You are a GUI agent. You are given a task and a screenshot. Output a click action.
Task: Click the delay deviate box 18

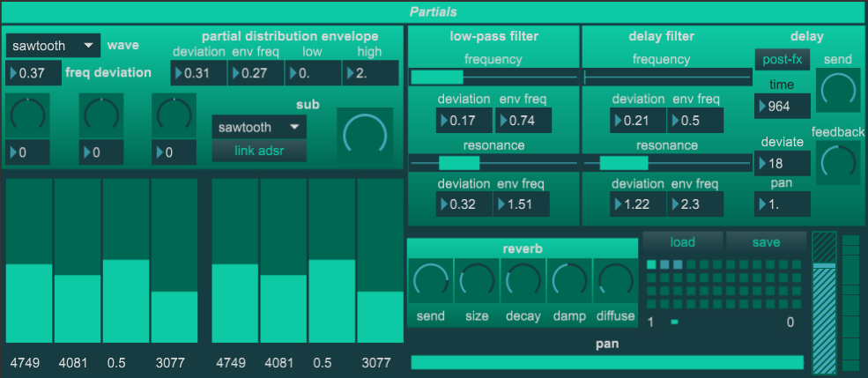pyautogui.click(x=783, y=163)
